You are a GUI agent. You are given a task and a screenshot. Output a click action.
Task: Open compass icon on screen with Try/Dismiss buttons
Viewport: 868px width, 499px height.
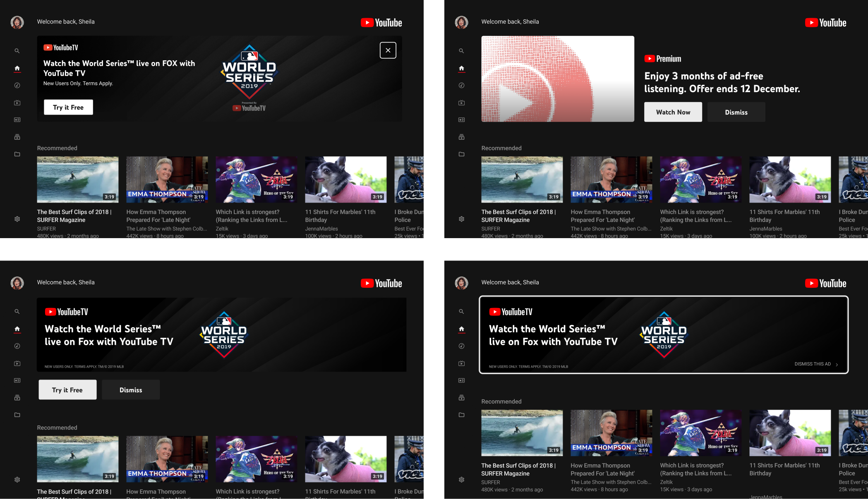click(x=17, y=346)
